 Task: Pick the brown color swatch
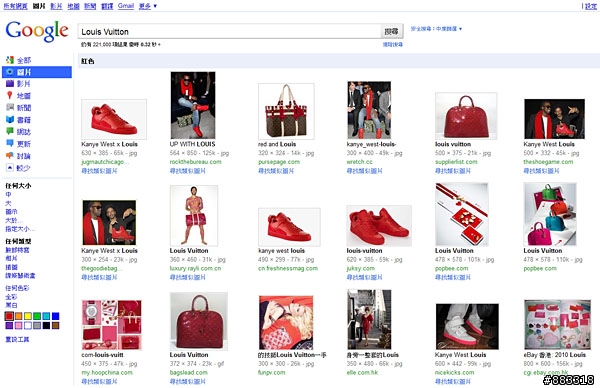coord(55,326)
